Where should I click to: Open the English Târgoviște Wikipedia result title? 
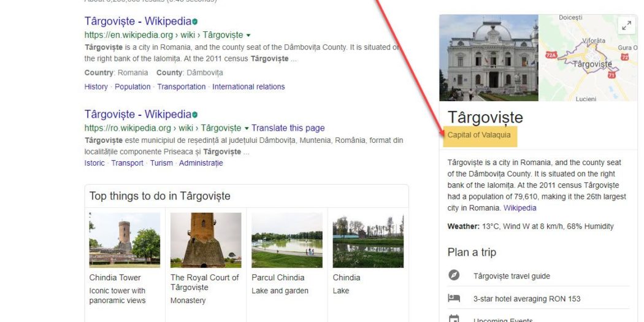coord(137,21)
